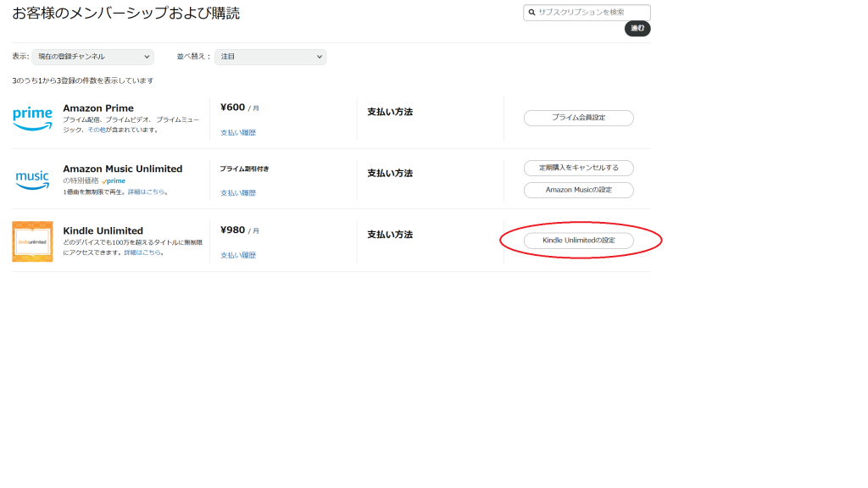Click the Kindle Unlimited title text
The image size is (868, 488).
click(103, 230)
